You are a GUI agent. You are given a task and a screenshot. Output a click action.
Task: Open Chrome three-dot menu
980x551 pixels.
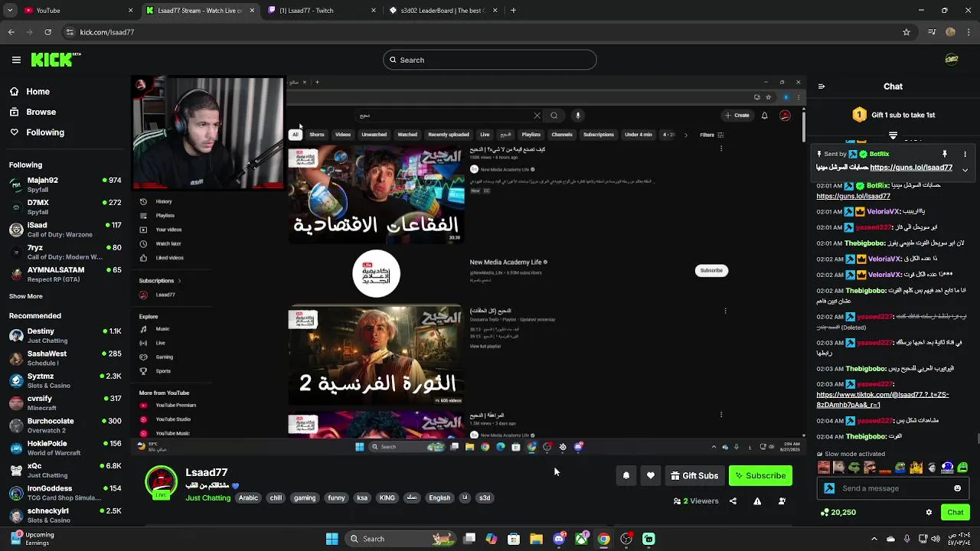click(x=969, y=32)
